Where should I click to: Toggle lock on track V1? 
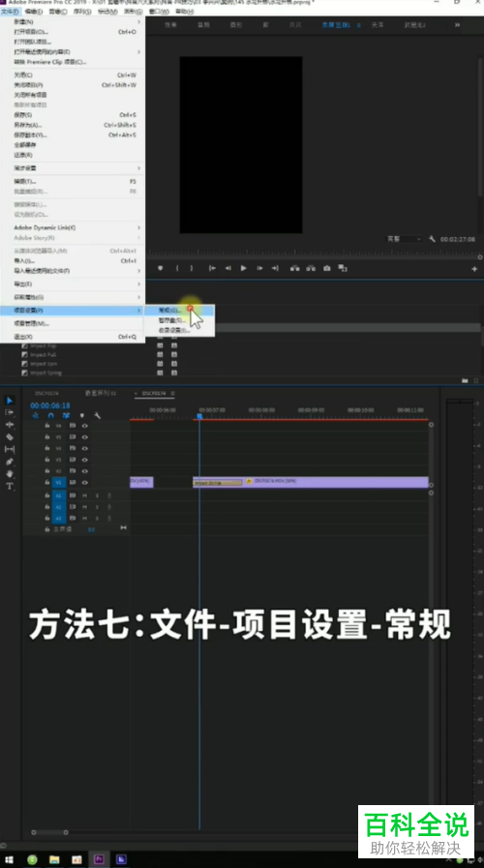47,483
